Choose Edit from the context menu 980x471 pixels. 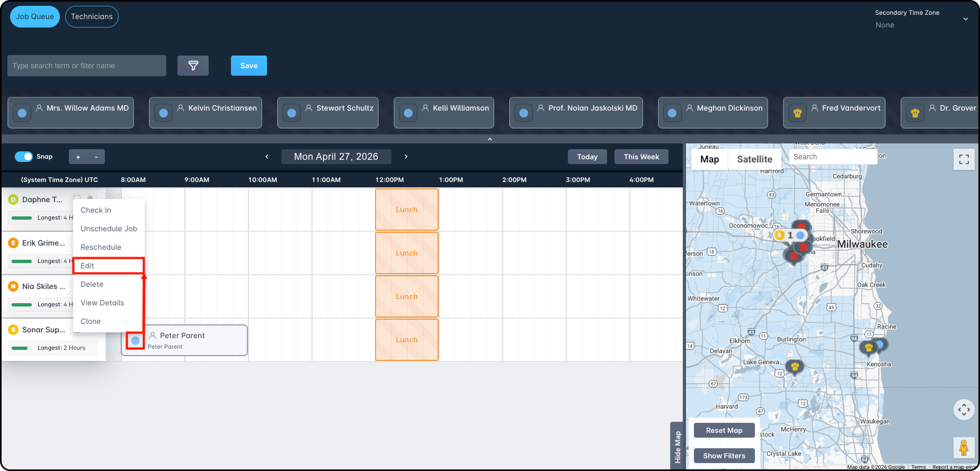[109, 266]
